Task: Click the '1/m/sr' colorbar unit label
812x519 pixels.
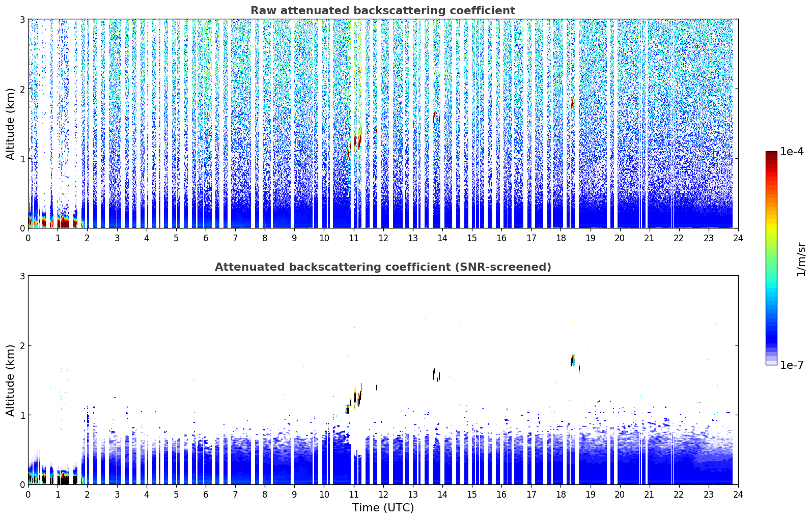Action: click(x=801, y=259)
